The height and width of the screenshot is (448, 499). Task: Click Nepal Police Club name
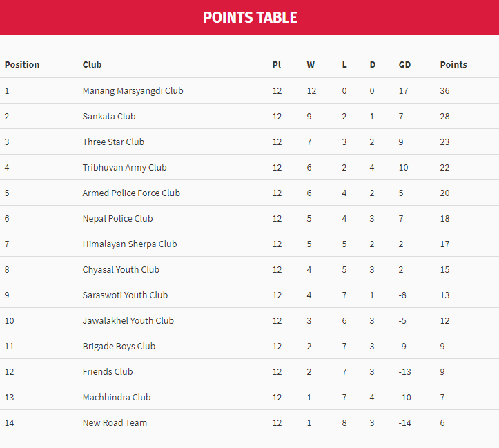pyautogui.click(x=117, y=219)
